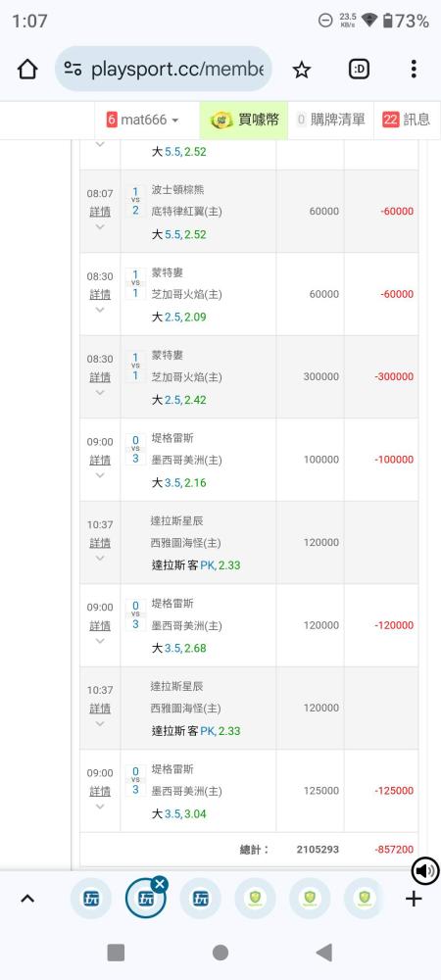Expand the 08:07 Boston Bruins row chevron
The image size is (441, 980).
coord(100,227)
